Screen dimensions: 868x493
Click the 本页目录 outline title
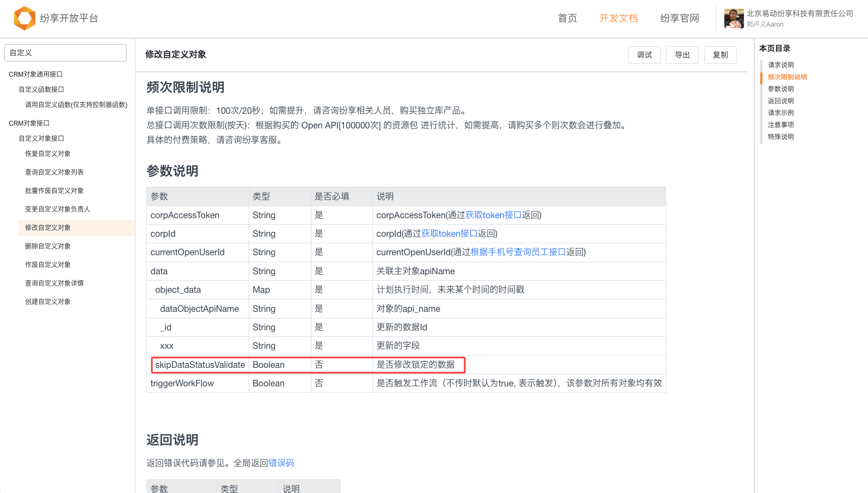[x=775, y=48]
